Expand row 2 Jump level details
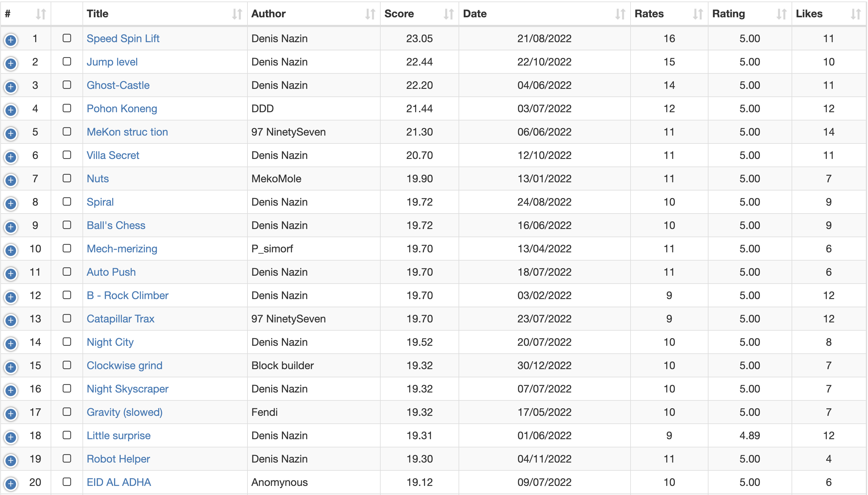868x495 pixels. point(11,64)
